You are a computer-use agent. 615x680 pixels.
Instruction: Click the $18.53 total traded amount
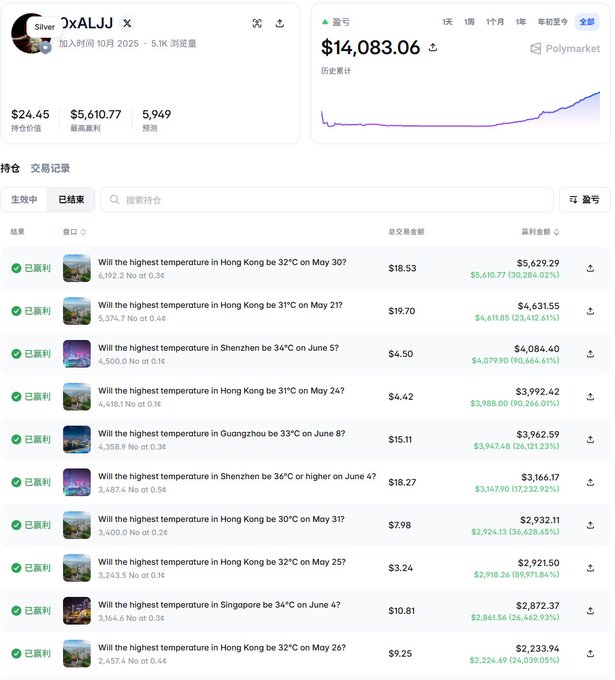point(402,268)
